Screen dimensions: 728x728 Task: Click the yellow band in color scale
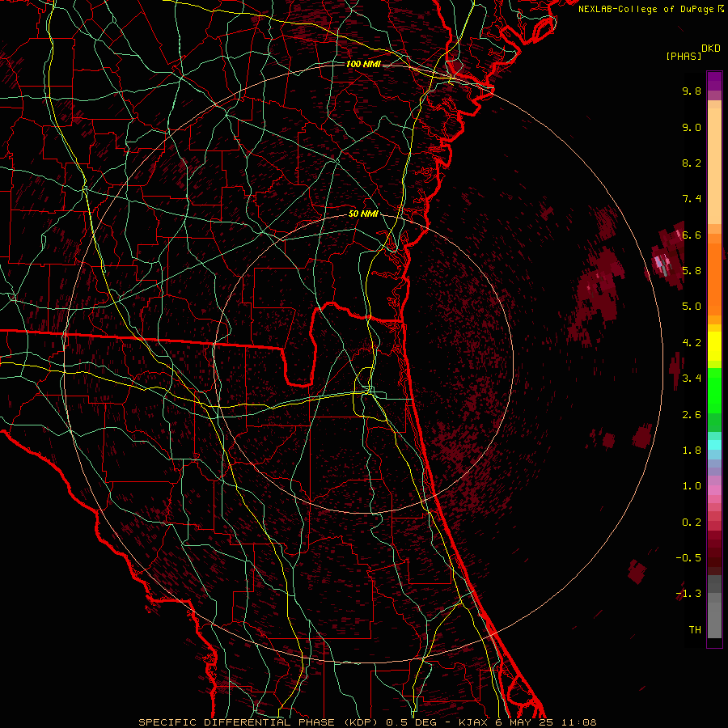714,346
